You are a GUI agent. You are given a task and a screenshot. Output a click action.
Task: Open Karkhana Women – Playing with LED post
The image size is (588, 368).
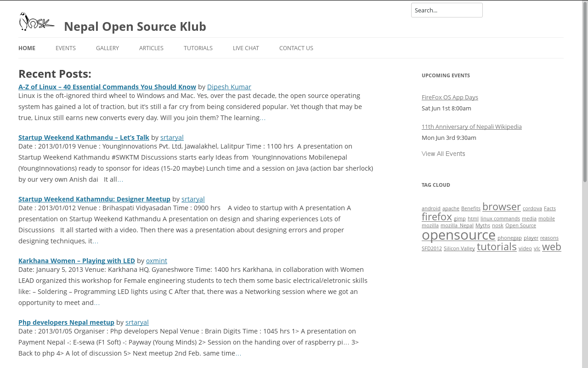coord(77,261)
